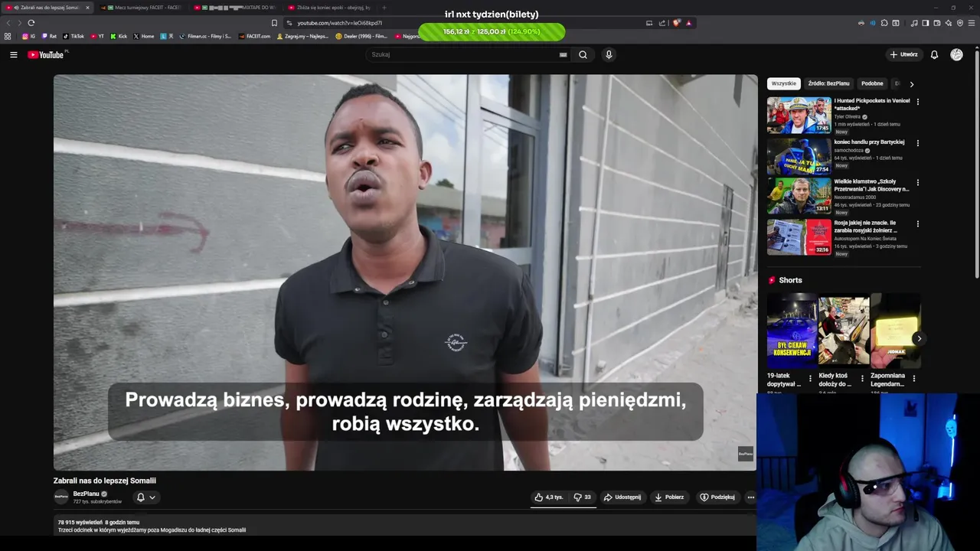Open Wielkie kłamstwo Szkoły Przetrwania thumbnail
Screen dimensions: 980x551
coord(799,196)
